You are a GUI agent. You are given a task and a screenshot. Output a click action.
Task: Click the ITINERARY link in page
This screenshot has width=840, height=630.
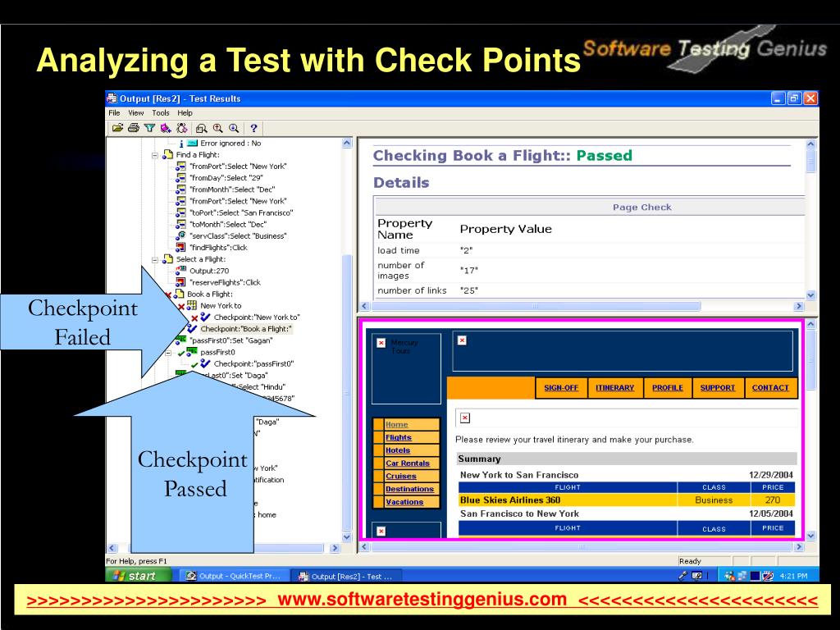[x=614, y=388]
